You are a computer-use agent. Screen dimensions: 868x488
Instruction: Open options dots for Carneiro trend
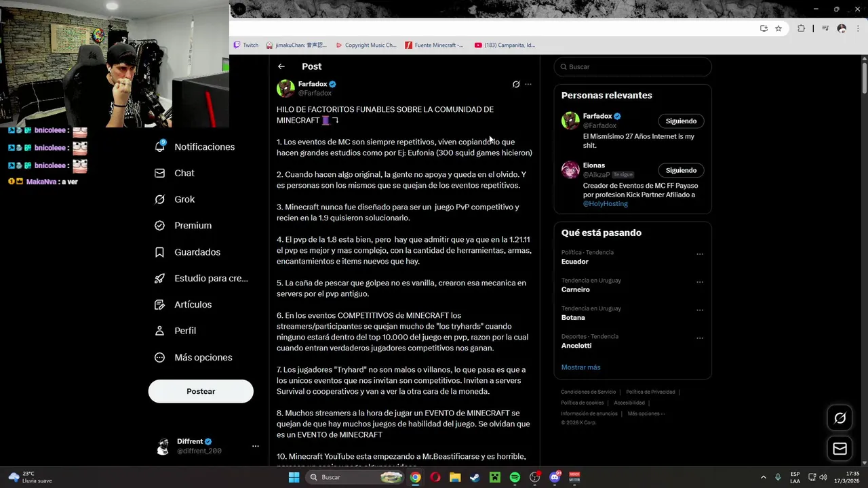(x=700, y=282)
